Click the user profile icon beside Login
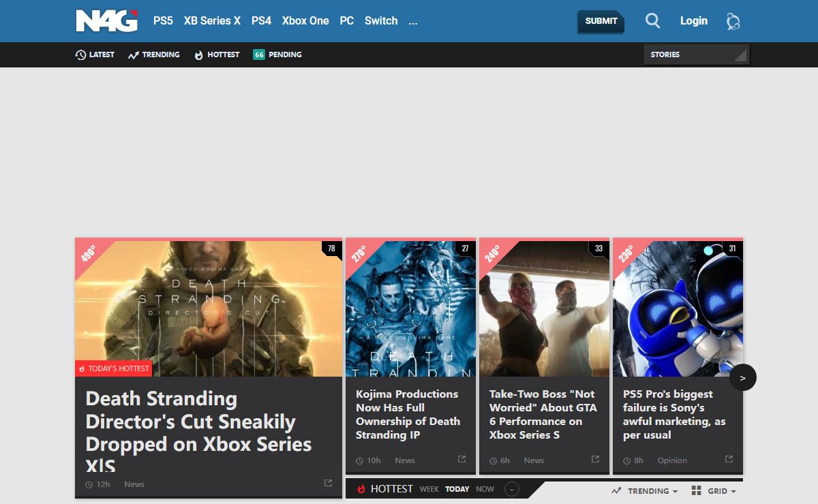This screenshot has width=818, height=504. [x=733, y=21]
